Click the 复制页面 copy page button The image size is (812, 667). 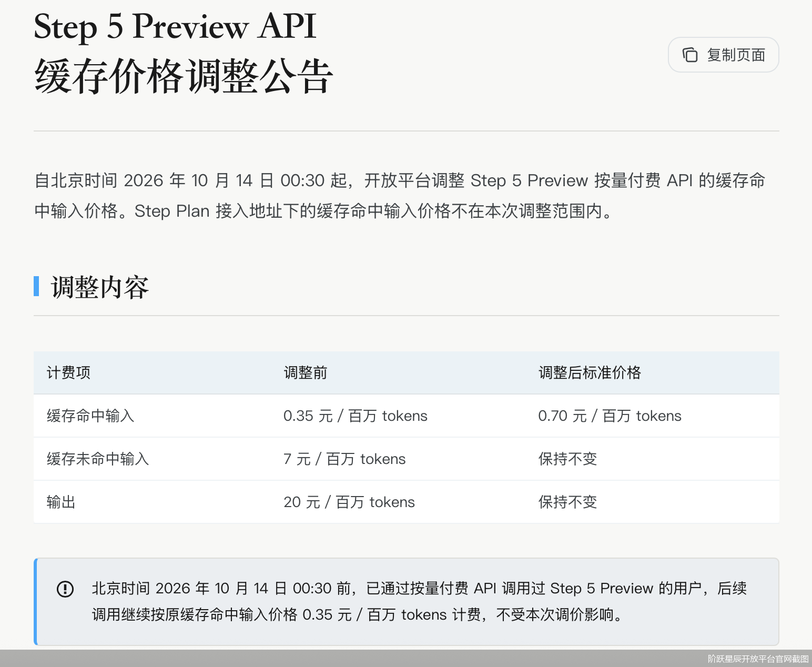pos(723,55)
